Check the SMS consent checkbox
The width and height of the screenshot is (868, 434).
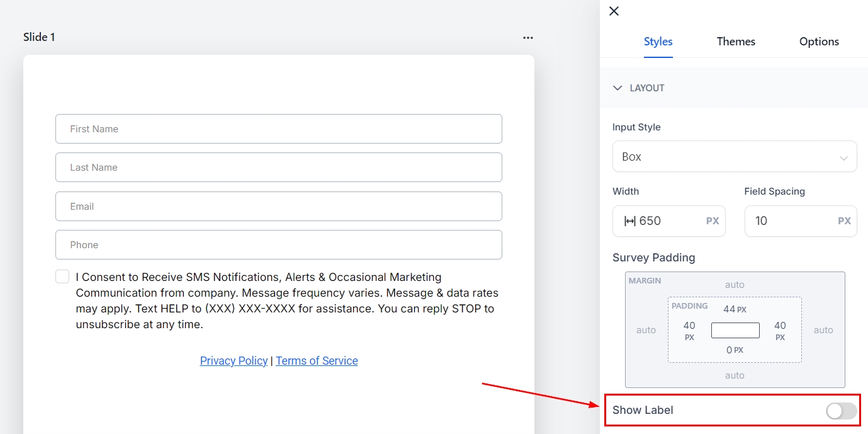[62, 277]
